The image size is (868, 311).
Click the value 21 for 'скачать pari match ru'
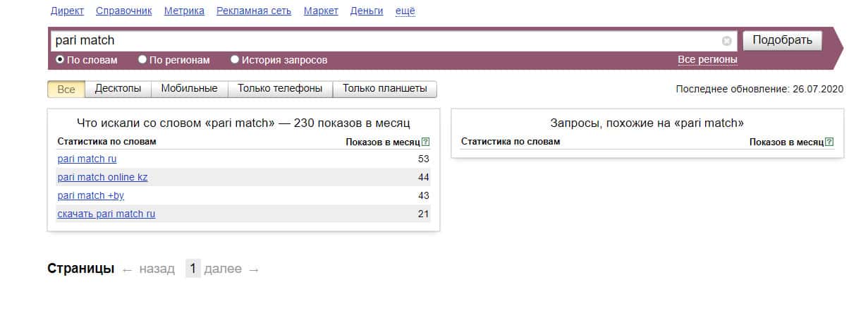point(423,214)
